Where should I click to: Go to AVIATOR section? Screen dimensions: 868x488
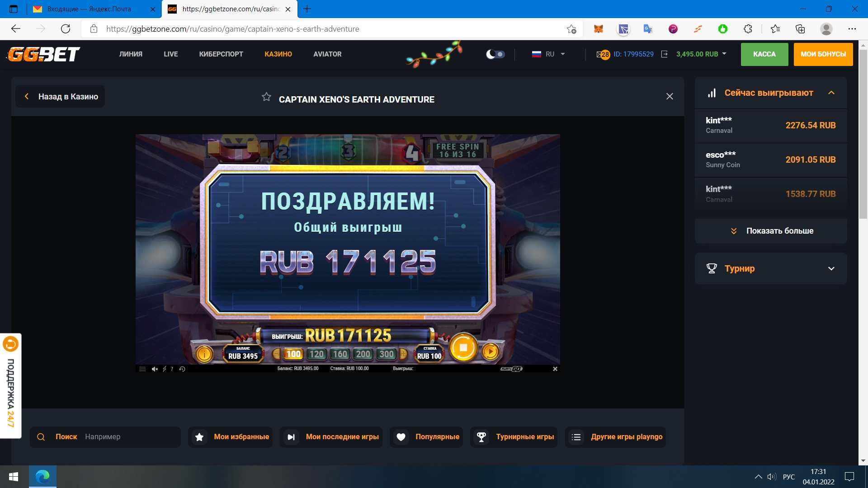pyautogui.click(x=327, y=54)
